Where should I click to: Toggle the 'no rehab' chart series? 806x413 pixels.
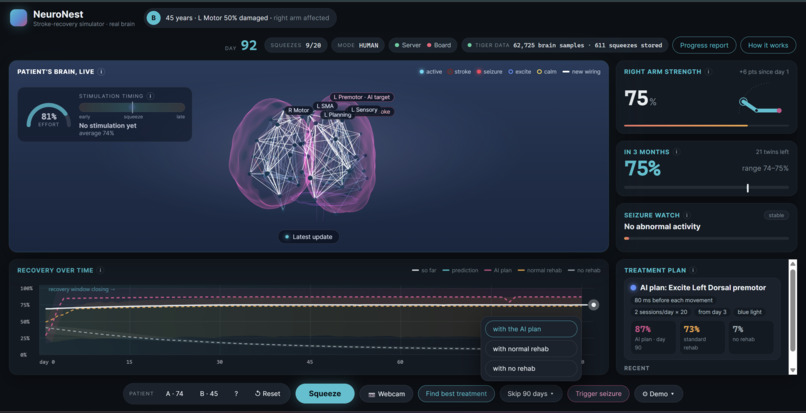point(583,270)
